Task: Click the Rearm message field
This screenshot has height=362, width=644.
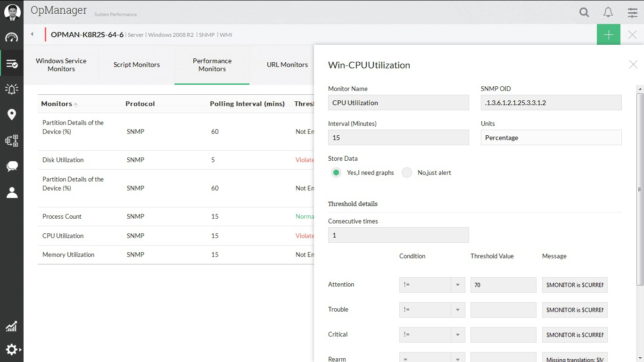Action: 575,357
